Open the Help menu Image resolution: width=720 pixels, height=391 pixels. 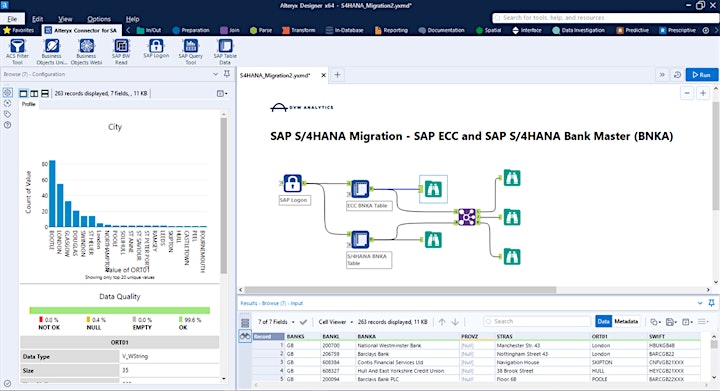(x=132, y=19)
